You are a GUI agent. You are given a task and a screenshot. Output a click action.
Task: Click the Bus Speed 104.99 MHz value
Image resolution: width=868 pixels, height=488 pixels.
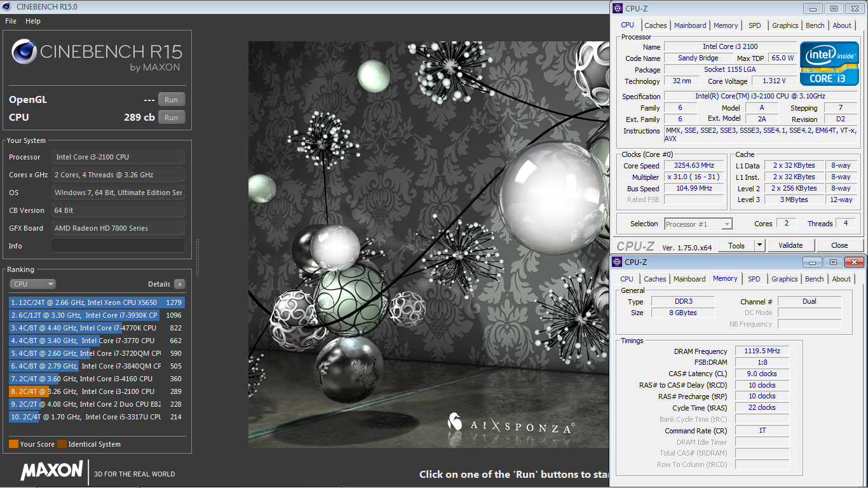[695, 189]
